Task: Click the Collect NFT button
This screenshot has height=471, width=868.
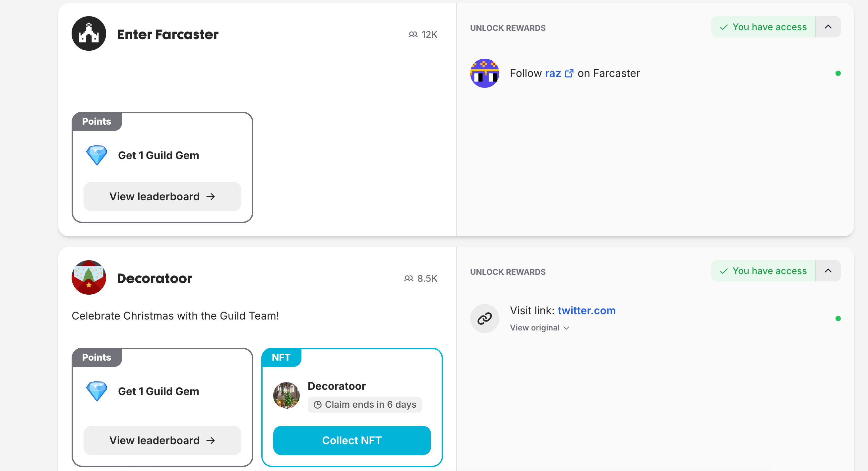Action: click(x=352, y=441)
